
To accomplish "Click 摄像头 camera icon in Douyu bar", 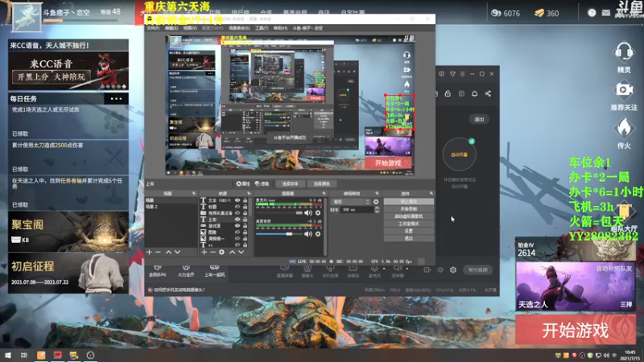I will (308, 269).
